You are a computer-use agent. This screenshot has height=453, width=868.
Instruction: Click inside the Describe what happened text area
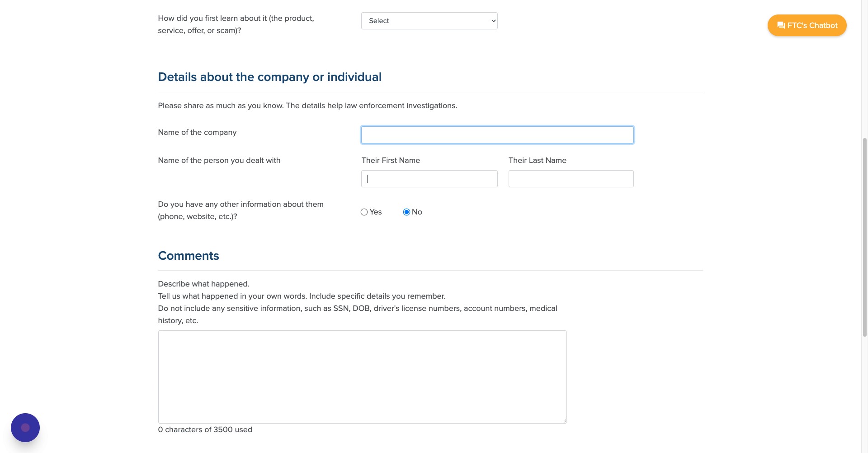pos(362,377)
